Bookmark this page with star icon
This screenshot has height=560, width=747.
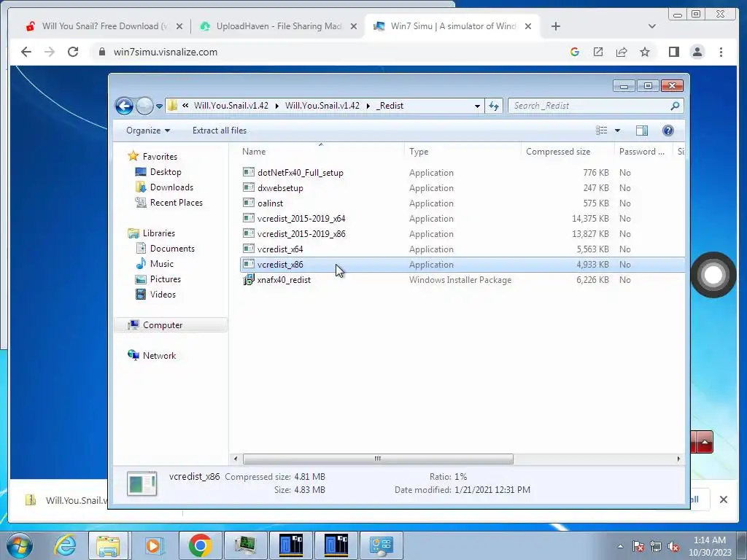pyautogui.click(x=645, y=52)
